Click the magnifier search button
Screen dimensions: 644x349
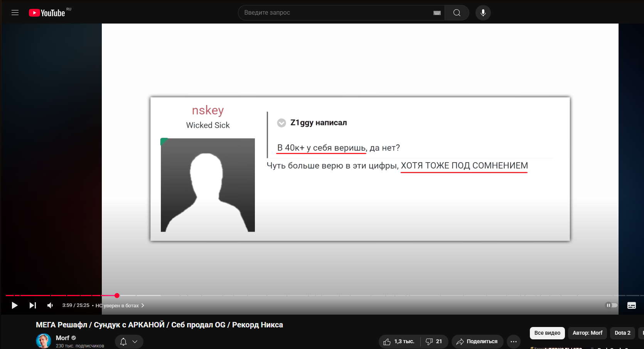coord(457,13)
